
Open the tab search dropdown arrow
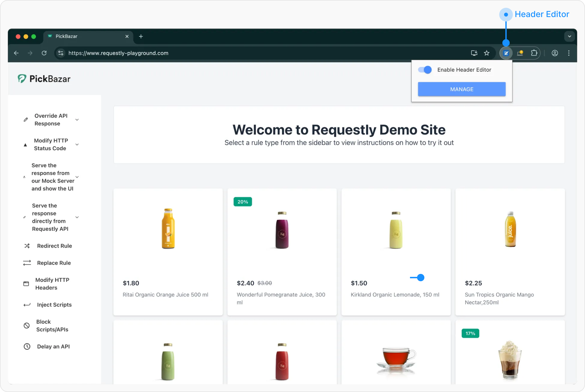(x=569, y=37)
